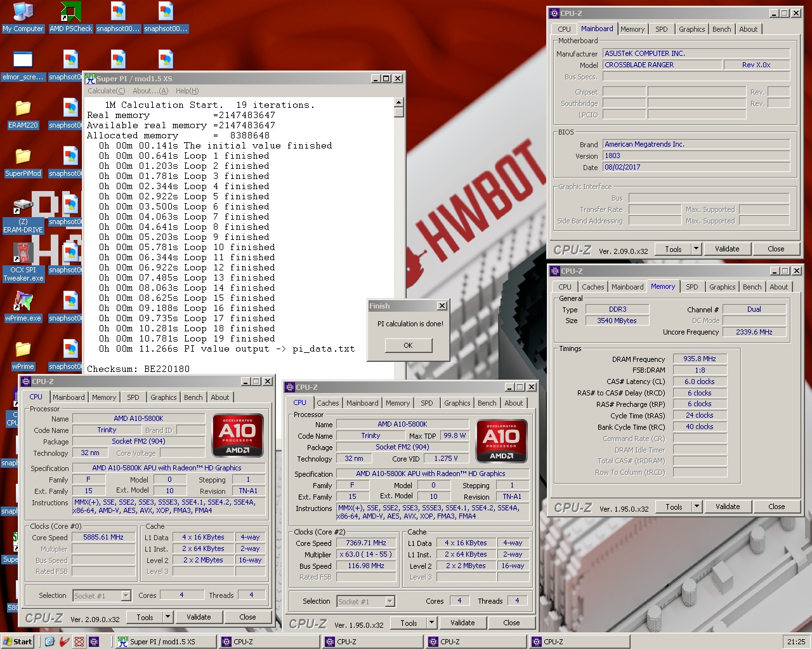
Task: Click the blue quick-launch icon beside Start
Action: coord(49,642)
